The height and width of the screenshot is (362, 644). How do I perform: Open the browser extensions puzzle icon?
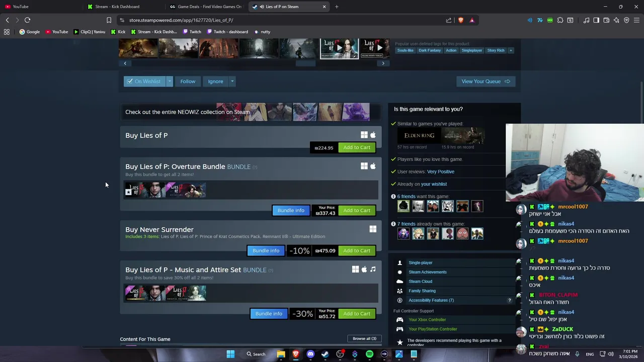click(x=560, y=20)
